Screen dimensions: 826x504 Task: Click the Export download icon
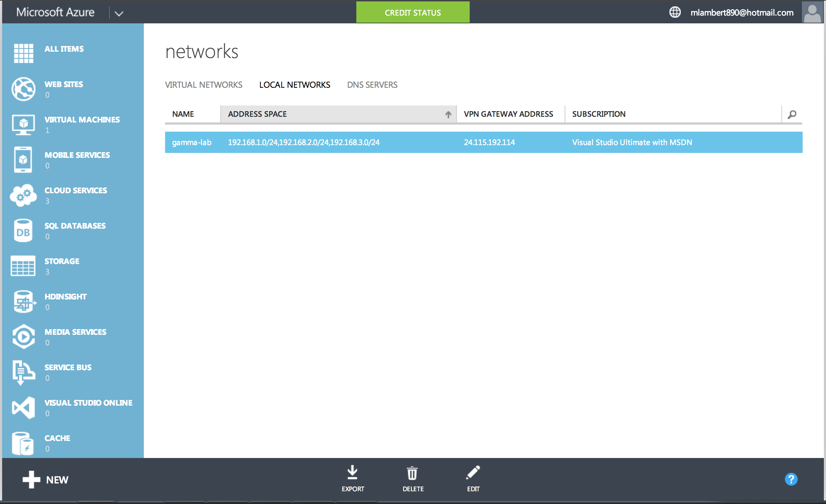352,473
